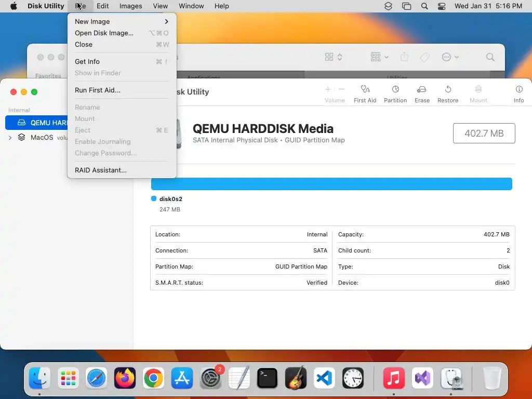Click the First Aid stethoscope icon
This screenshot has width=532, height=399.
pyautogui.click(x=365, y=89)
